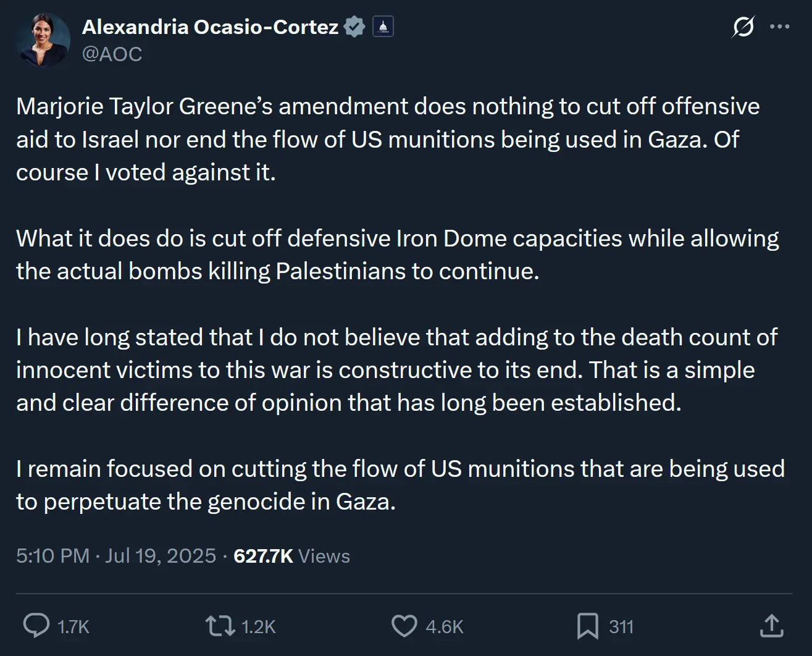The width and height of the screenshot is (812, 656).
Task: Click the 311 bookmarks count
Action: coord(621,627)
